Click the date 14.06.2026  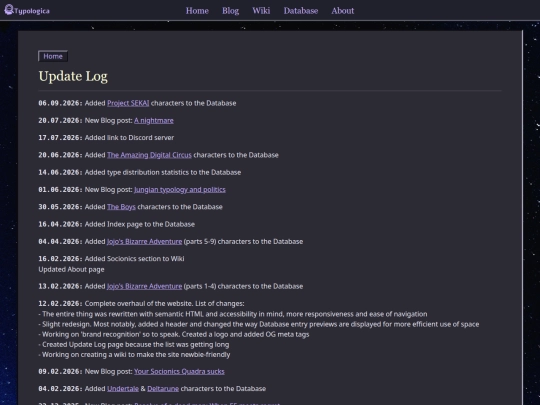[x=60, y=172]
